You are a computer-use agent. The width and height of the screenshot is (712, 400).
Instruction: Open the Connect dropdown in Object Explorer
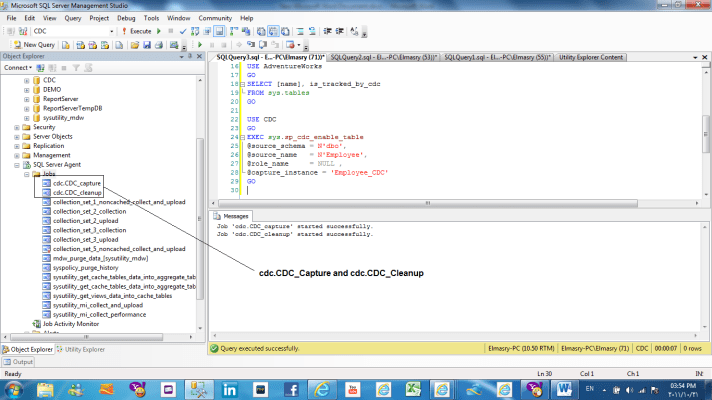(x=18, y=68)
